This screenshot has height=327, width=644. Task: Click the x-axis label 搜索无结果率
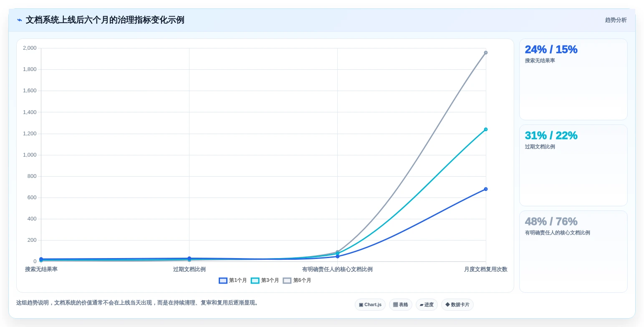[x=41, y=269]
